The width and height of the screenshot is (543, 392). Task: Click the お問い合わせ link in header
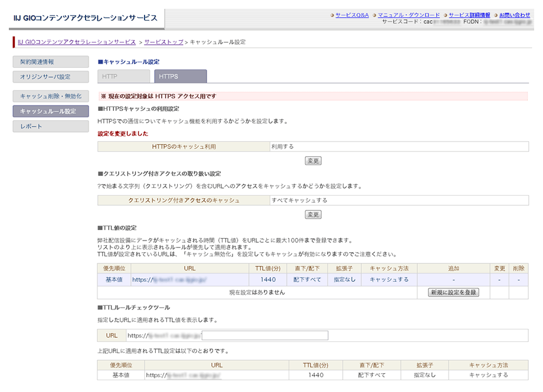click(x=514, y=15)
